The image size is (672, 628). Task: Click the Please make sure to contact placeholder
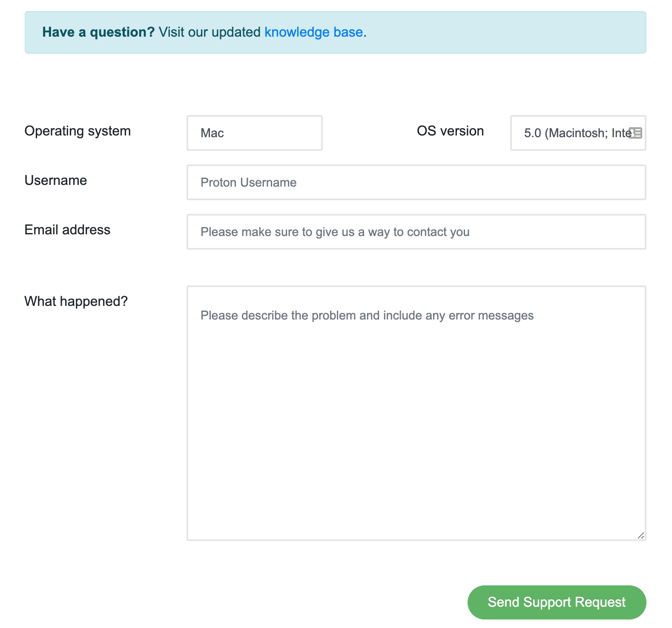click(335, 232)
